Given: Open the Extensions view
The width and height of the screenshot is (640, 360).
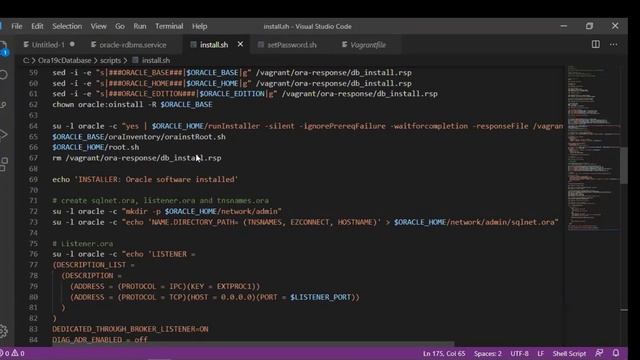Looking at the screenshot, I should click(x=4, y=164).
